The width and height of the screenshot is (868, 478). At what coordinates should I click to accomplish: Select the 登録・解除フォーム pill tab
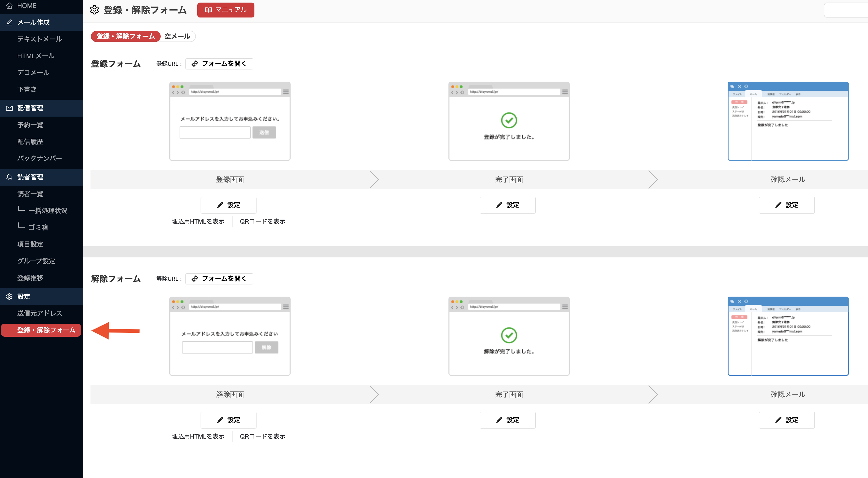click(x=125, y=36)
